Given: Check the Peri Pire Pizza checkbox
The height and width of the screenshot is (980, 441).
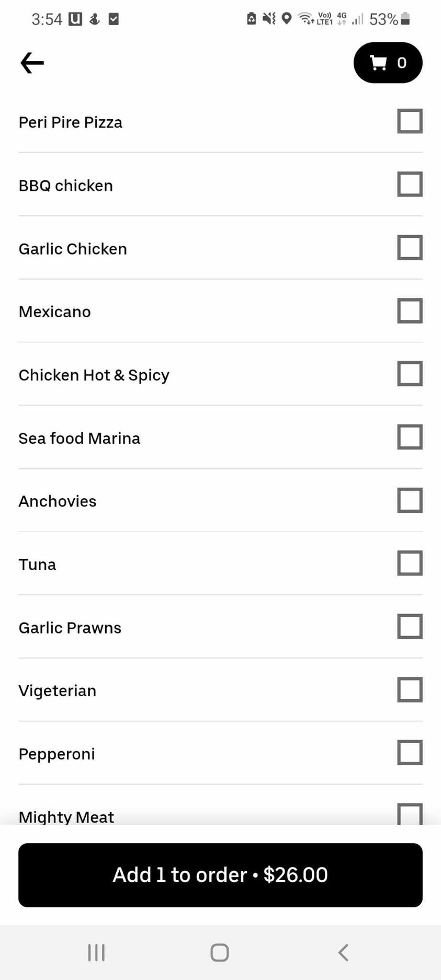Looking at the screenshot, I should point(410,121).
